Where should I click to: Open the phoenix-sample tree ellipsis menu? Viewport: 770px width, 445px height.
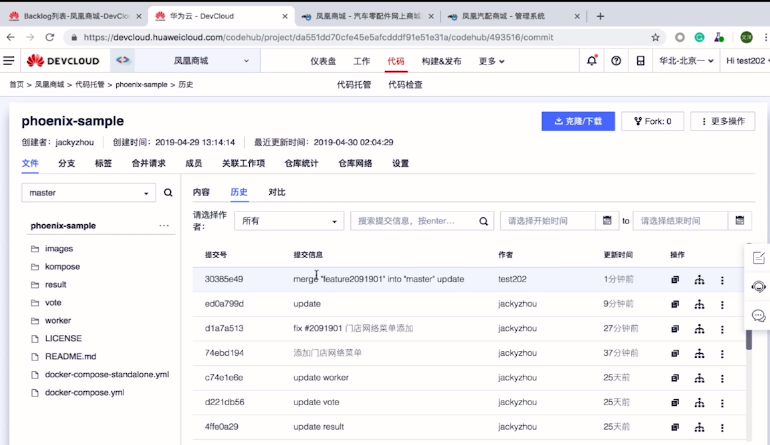pyautogui.click(x=164, y=225)
